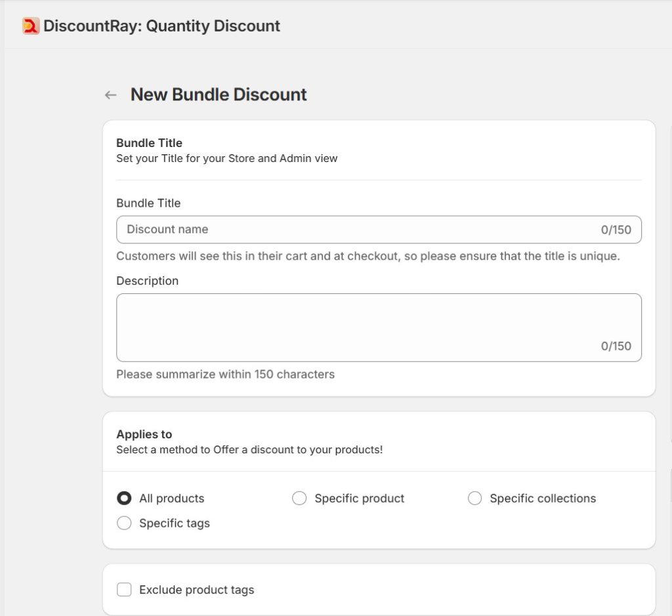
Task: Click the 'DiscountRay: Quantity Discount' header title
Action: point(161,26)
